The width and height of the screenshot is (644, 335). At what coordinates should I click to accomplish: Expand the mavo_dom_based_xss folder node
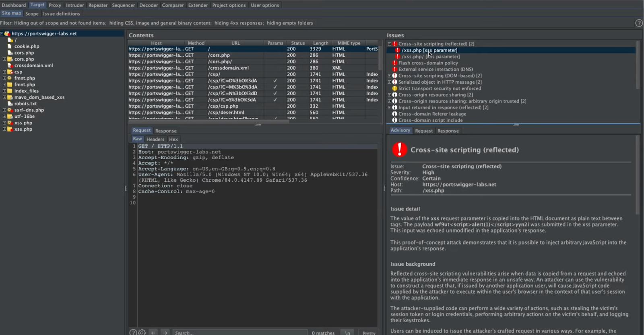pos(4,97)
